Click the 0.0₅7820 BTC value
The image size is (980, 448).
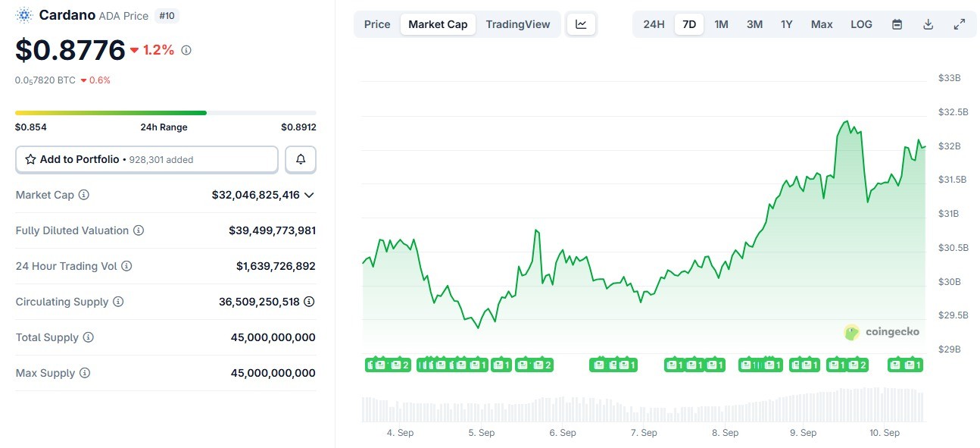(x=45, y=80)
